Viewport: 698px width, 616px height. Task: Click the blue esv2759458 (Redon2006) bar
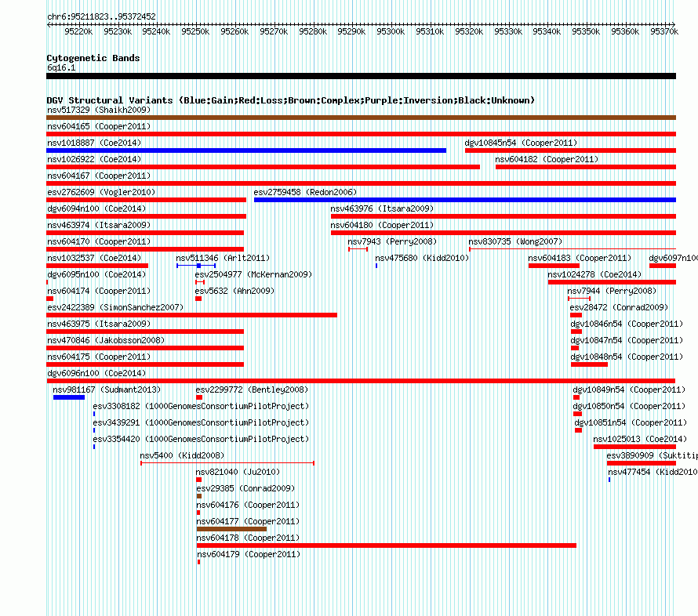pyautogui.click(x=465, y=200)
